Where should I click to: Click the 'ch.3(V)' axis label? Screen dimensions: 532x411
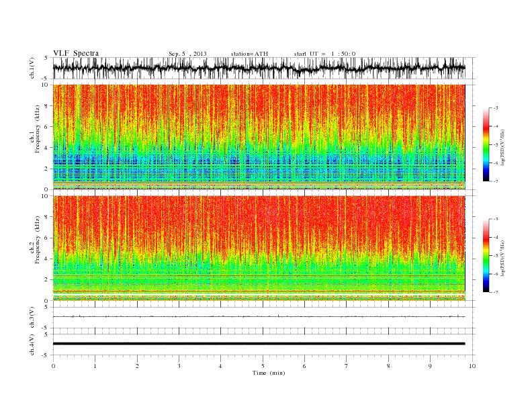pyautogui.click(x=32, y=318)
